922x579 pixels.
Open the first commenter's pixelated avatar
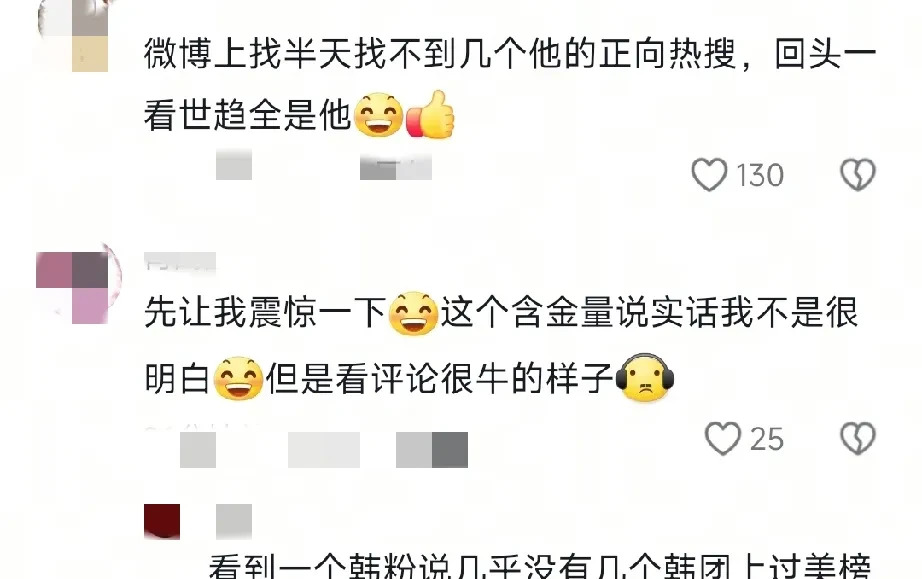pyautogui.click(x=73, y=35)
